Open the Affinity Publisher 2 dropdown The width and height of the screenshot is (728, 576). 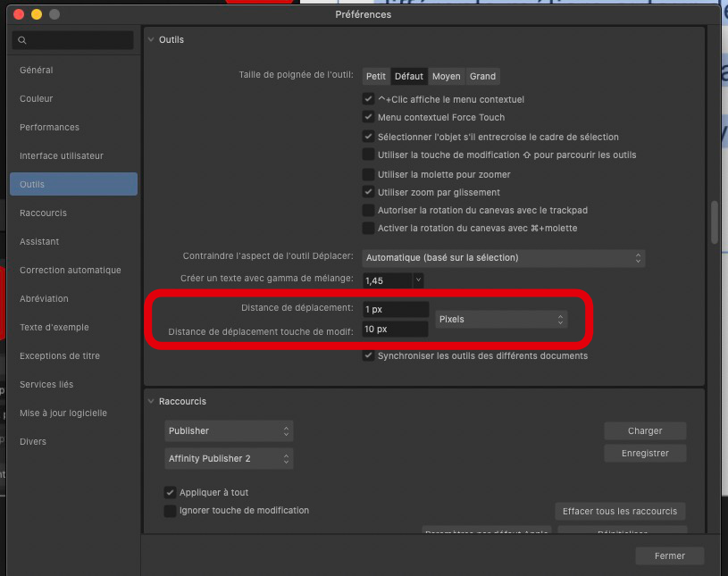(x=229, y=459)
